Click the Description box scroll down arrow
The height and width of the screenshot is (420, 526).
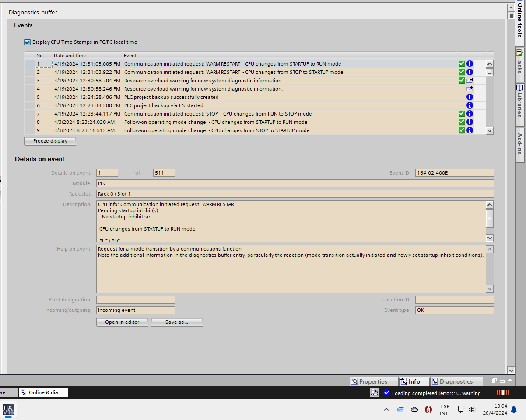490,238
